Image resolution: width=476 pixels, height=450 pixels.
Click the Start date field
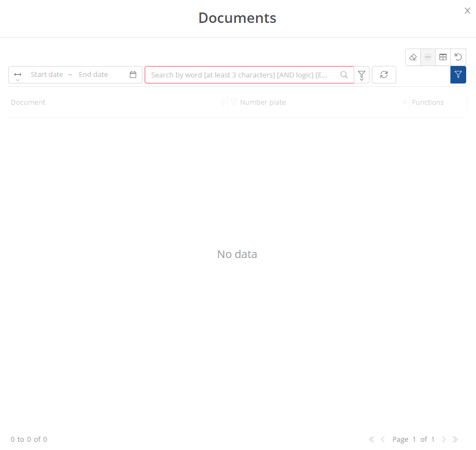[47, 75]
